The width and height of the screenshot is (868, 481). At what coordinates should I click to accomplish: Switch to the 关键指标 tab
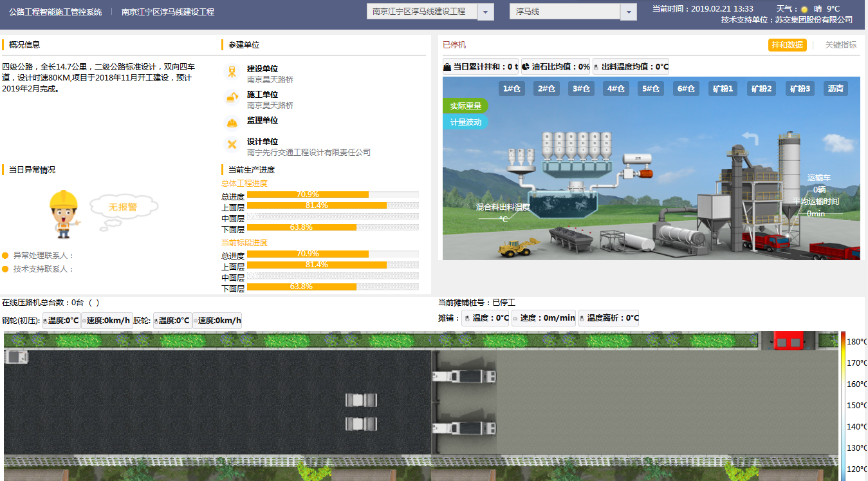tap(840, 45)
